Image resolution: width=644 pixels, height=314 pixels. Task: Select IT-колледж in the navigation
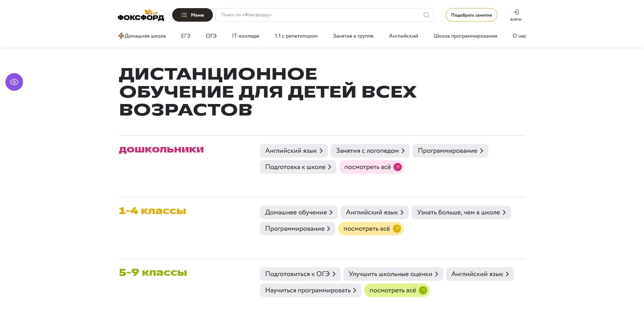[x=245, y=36]
